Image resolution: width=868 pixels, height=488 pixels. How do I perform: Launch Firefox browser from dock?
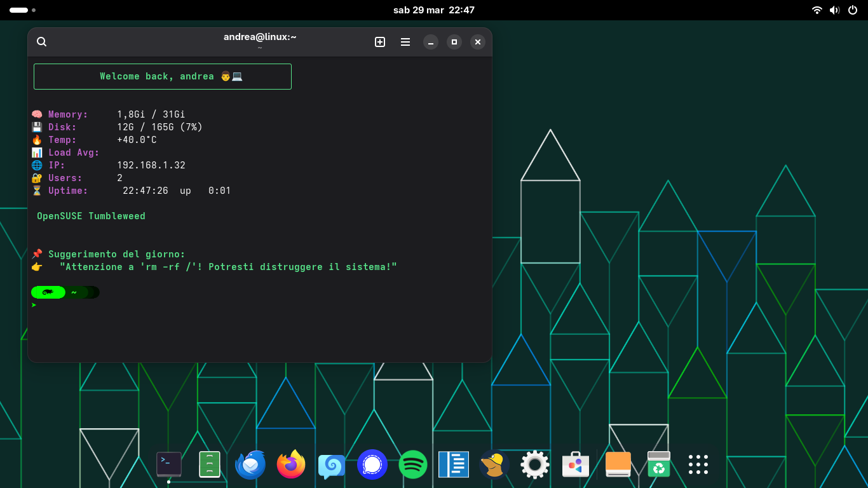291,464
